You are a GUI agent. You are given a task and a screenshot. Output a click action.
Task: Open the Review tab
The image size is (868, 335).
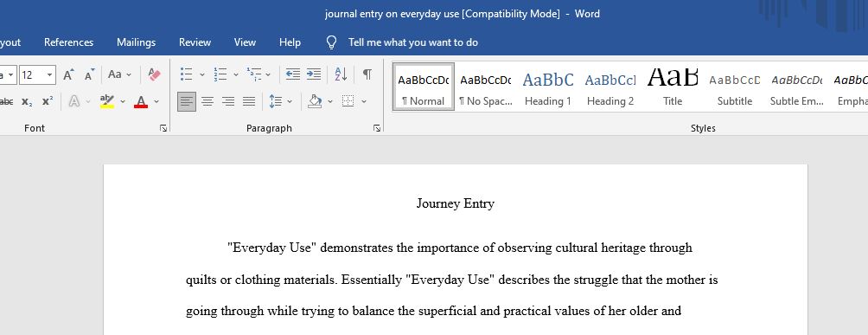[195, 42]
